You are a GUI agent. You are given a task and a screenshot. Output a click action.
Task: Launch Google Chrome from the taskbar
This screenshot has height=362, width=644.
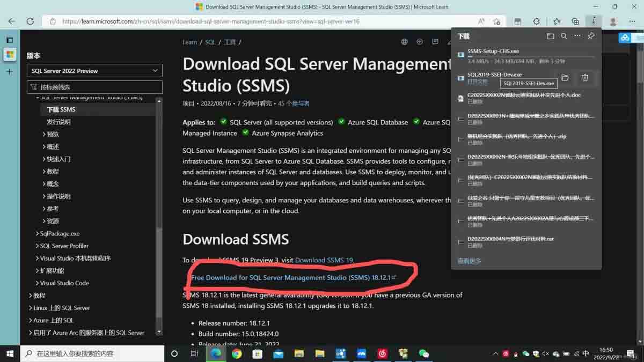pos(237,353)
